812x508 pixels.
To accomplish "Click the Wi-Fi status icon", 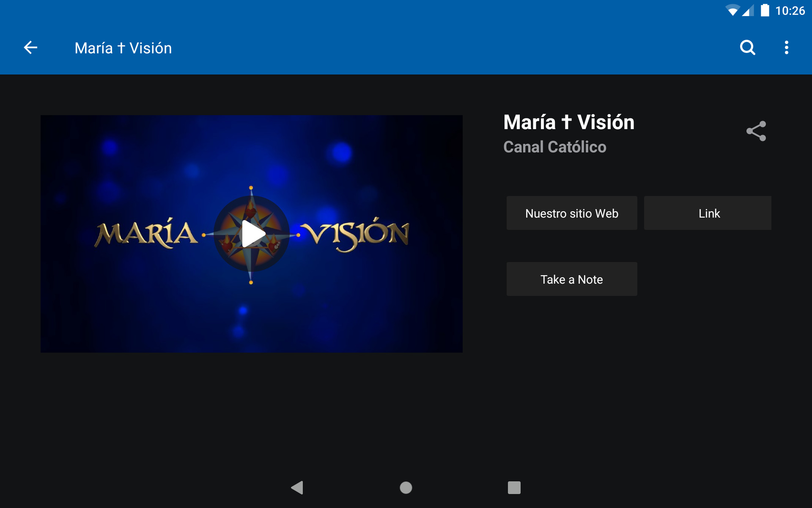I will click(732, 11).
